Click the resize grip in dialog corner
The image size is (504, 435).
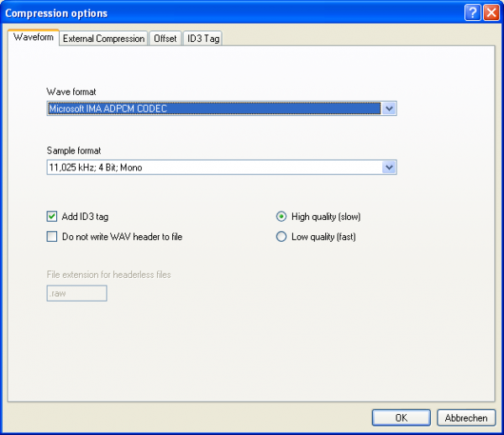(496, 428)
